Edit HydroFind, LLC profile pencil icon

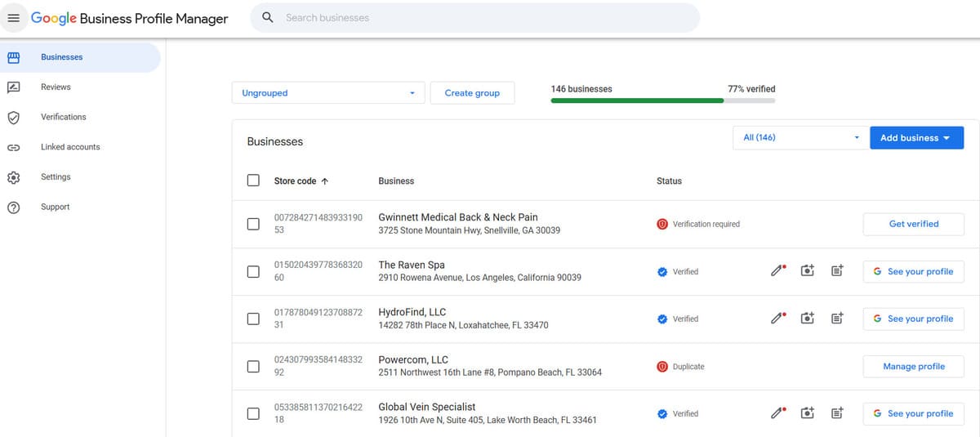(778, 319)
